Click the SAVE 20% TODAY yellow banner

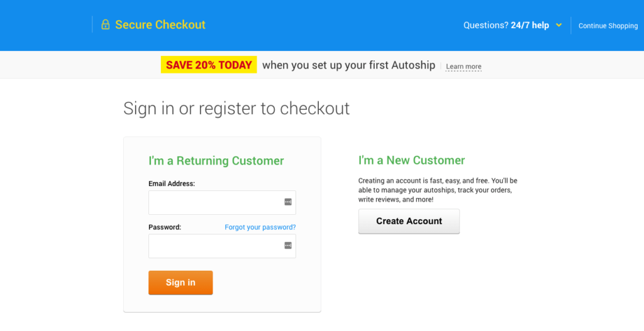tap(209, 65)
